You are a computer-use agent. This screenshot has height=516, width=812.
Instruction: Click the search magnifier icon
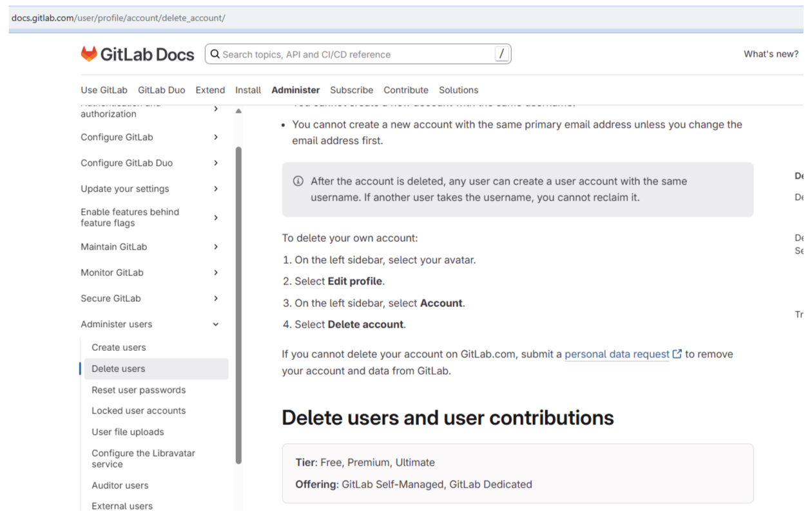pyautogui.click(x=215, y=54)
